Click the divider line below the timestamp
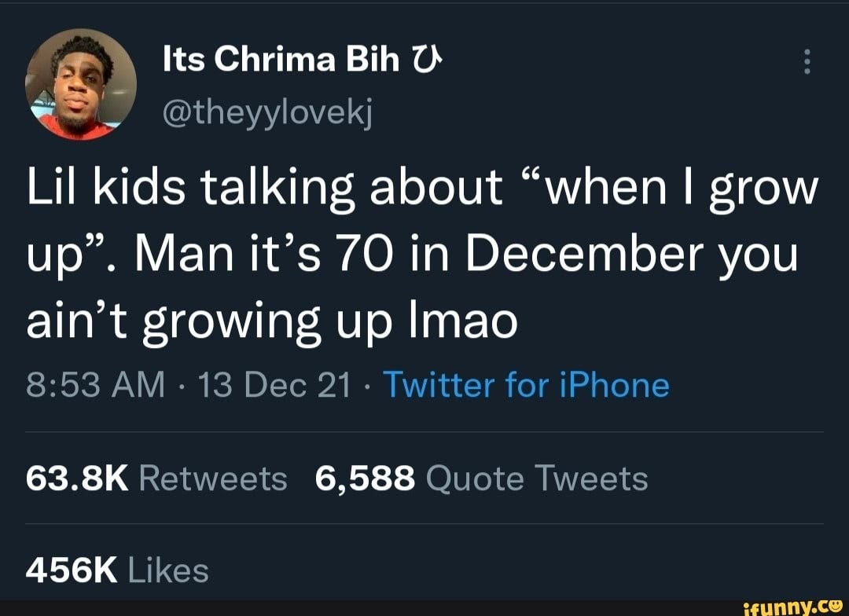 [424, 431]
